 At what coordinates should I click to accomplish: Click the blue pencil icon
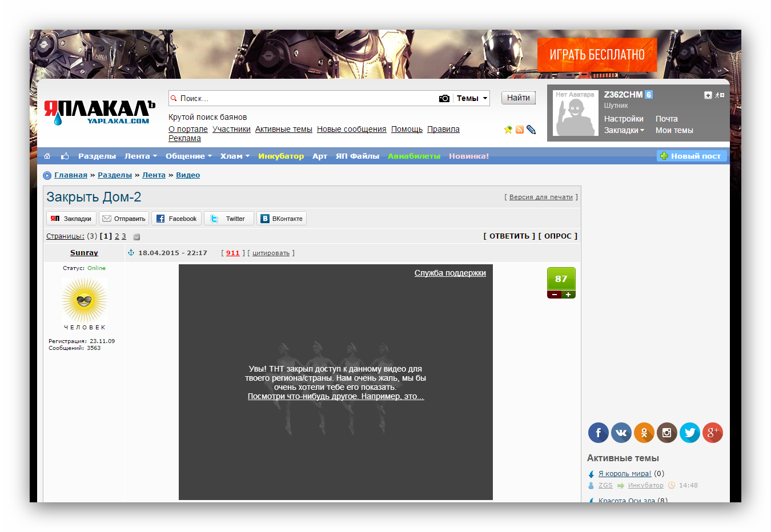point(531,130)
